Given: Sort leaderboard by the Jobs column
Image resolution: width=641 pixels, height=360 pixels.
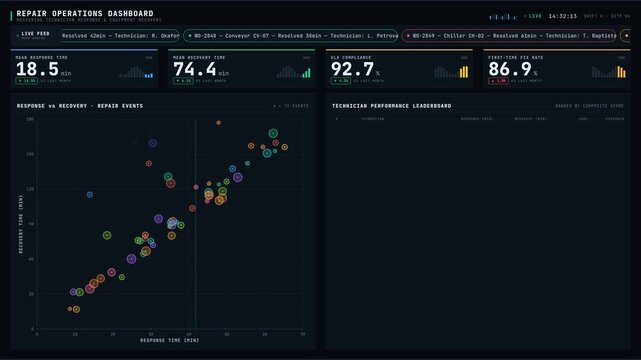Looking at the screenshot, I should coord(583,119).
